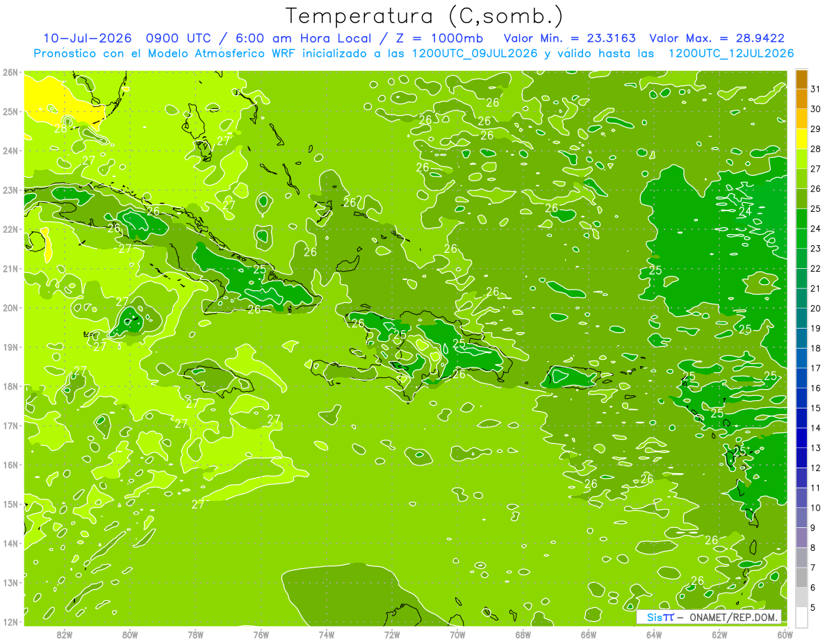Click the 68W longitude axis label
This screenshot has width=834, height=644.
tap(523, 634)
